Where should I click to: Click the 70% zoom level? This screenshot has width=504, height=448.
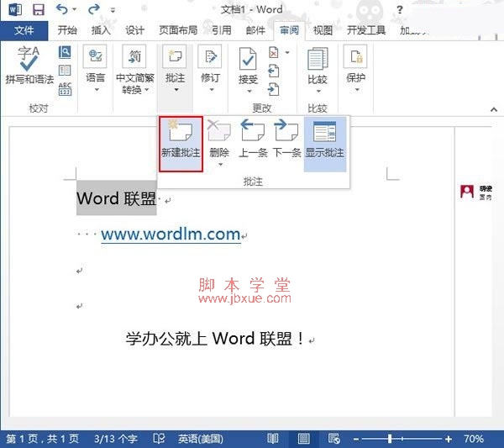474,439
